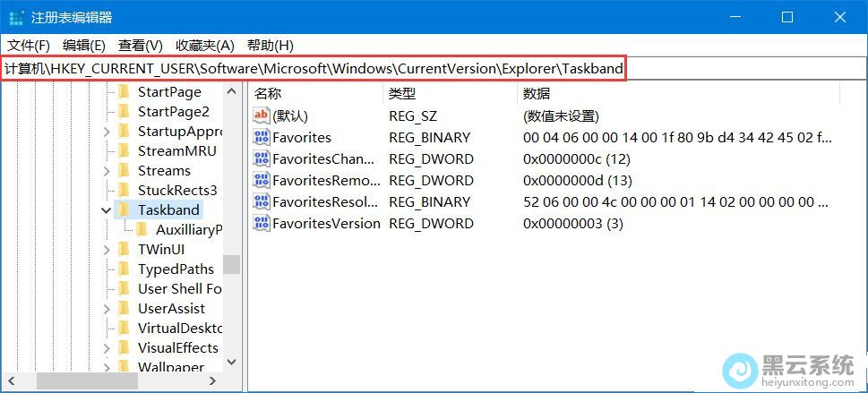This screenshot has width=868, height=393.
Task: Click the Favorites binary value icon
Action: (x=262, y=137)
